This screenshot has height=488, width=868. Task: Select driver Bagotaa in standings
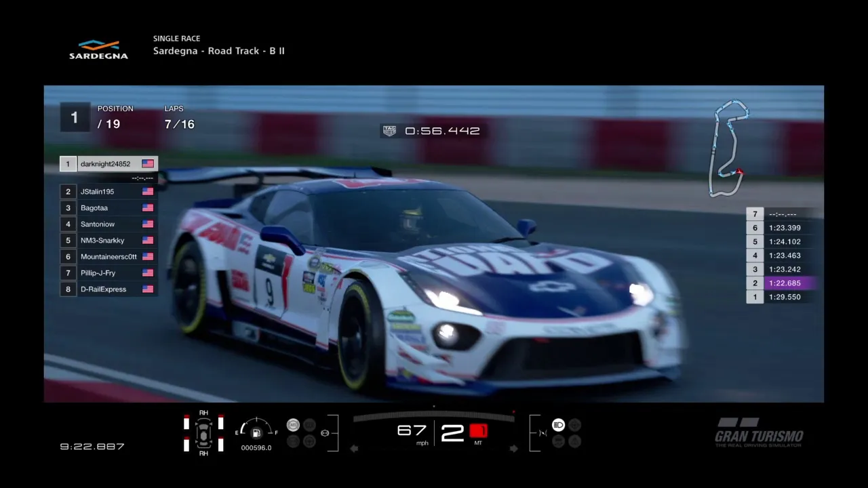(108, 208)
